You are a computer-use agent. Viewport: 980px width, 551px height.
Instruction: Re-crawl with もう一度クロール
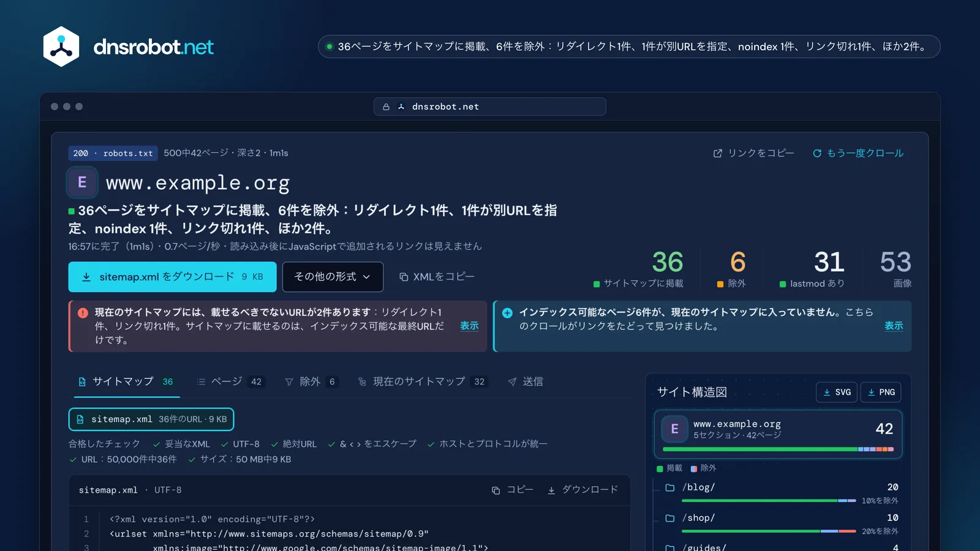pyautogui.click(x=858, y=153)
